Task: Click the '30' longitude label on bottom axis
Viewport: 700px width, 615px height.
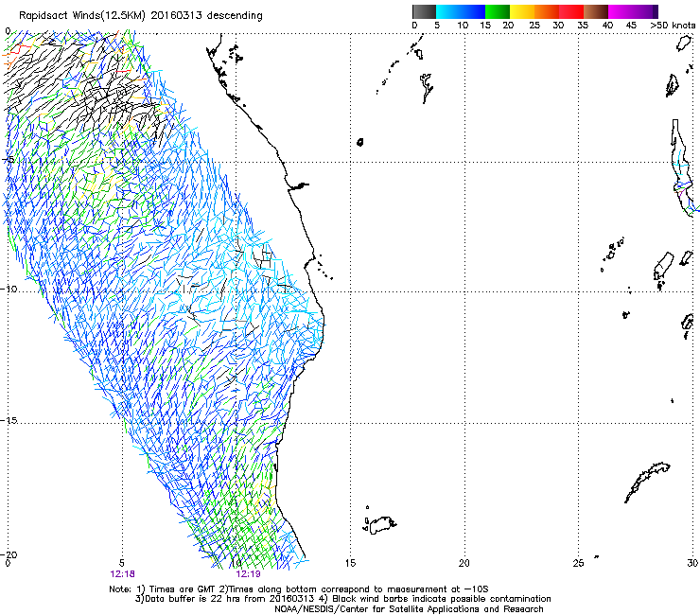Action: pyautogui.click(x=692, y=563)
